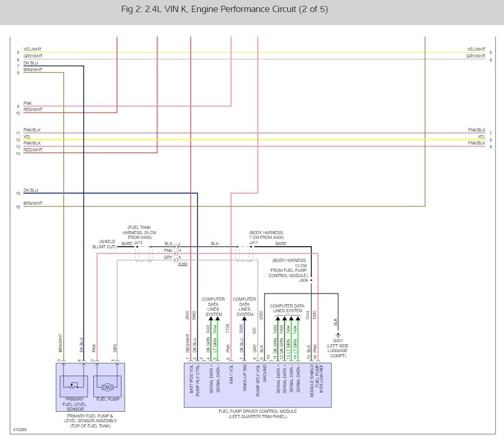Click the 'DK BLU' label at row 7
Screen dimensions: 504x439
tap(30, 63)
